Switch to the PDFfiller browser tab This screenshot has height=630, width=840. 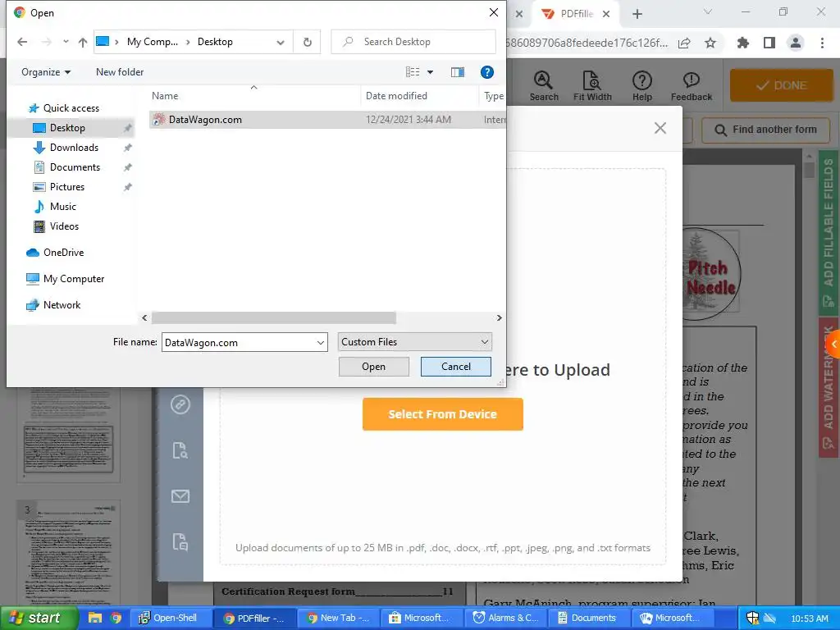pos(576,14)
